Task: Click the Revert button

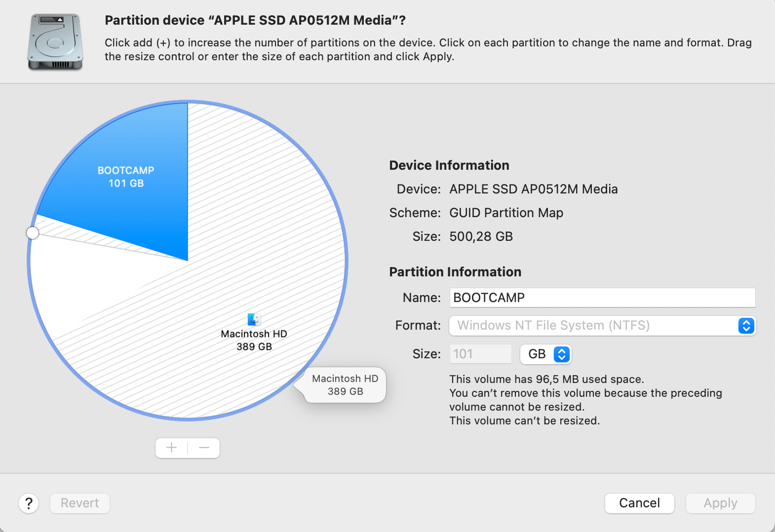Action: [x=80, y=503]
